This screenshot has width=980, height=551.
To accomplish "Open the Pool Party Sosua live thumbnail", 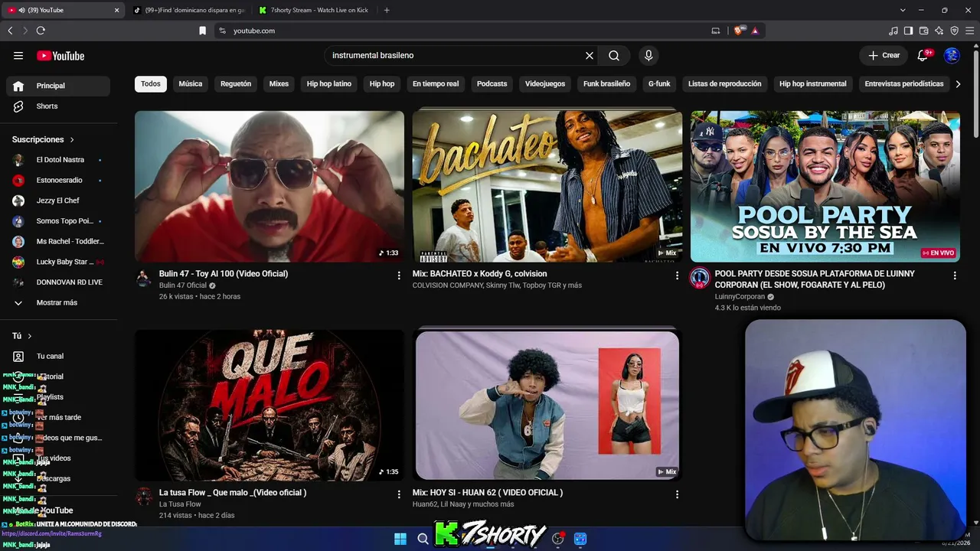I will point(825,187).
